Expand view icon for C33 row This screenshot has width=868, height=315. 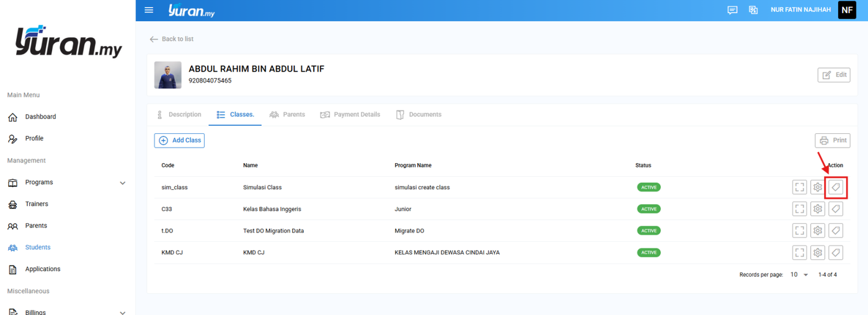800,209
